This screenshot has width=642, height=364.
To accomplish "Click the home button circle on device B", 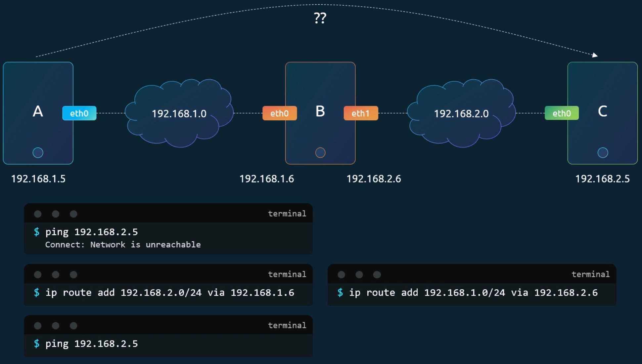I will click(320, 152).
